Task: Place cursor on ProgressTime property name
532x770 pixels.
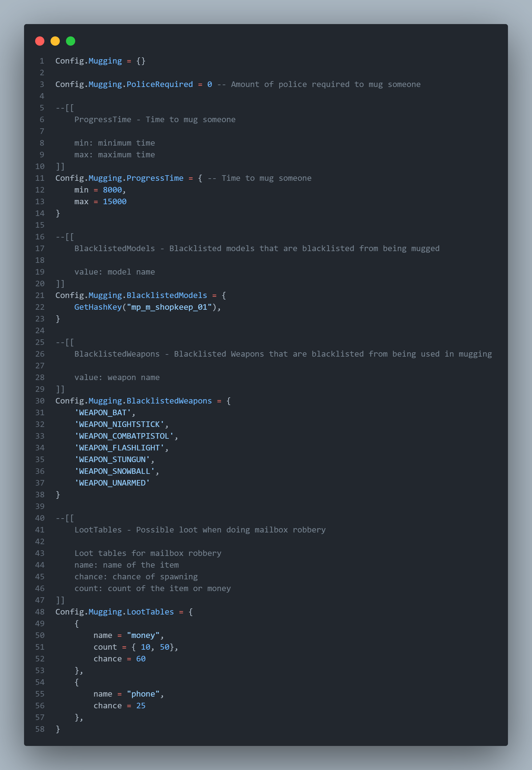Action: point(155,178)
